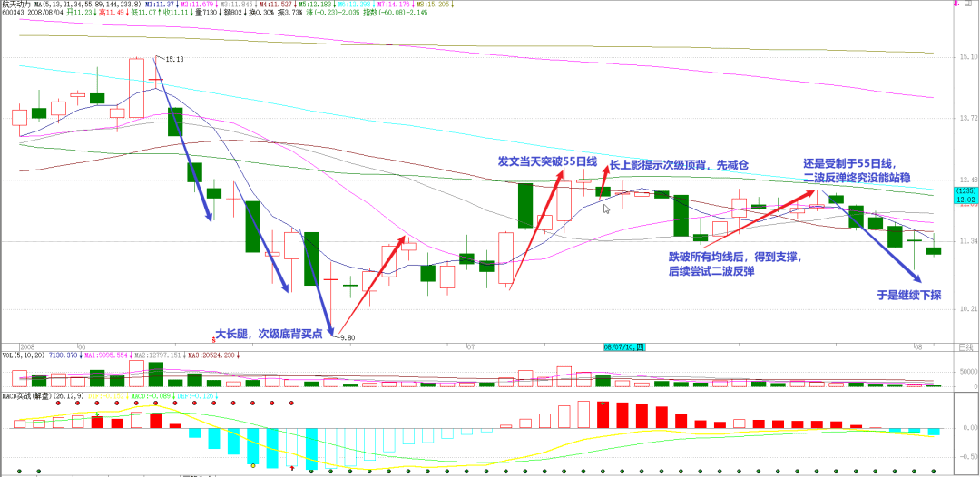Click the 15.13 high price label

[174, 60]
